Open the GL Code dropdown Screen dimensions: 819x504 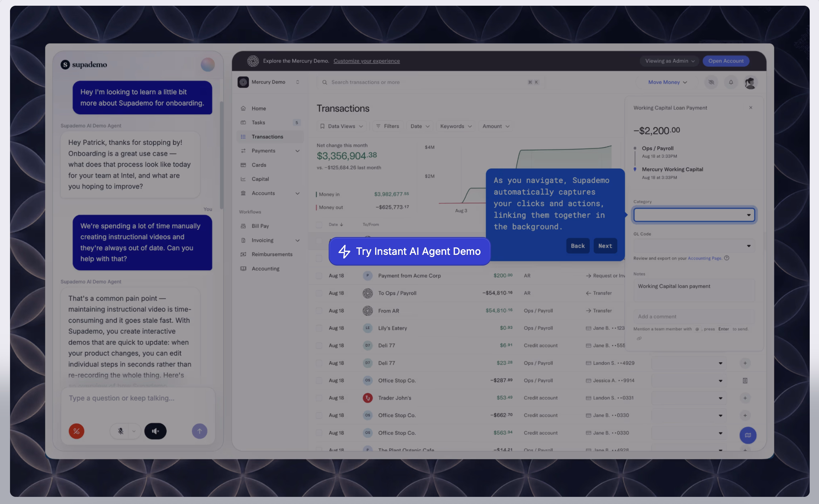pos(694,246)
